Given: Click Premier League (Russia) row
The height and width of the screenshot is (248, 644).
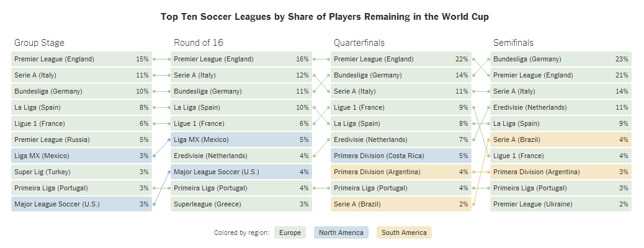Looking at the screenshot, I should click(x=81, y=139).
